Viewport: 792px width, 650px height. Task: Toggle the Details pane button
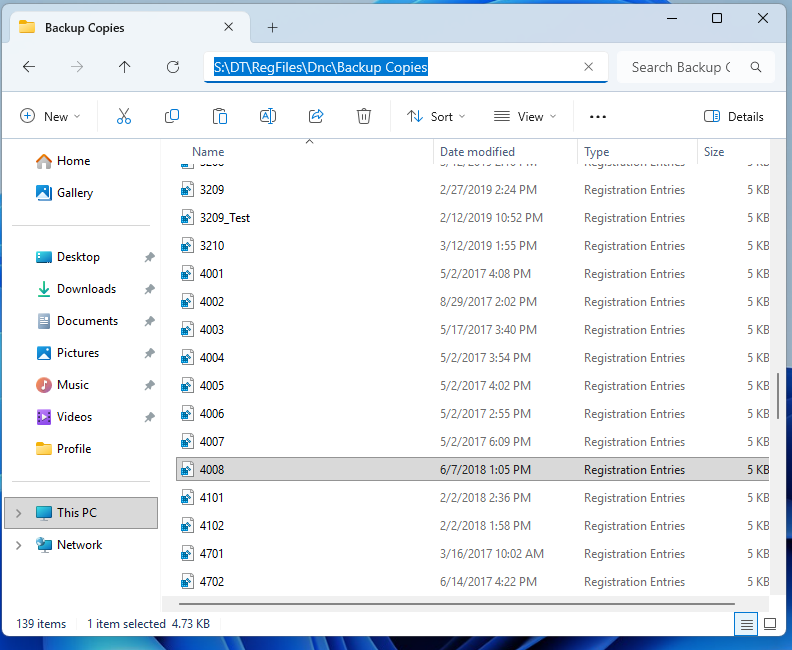pos(733,117)
